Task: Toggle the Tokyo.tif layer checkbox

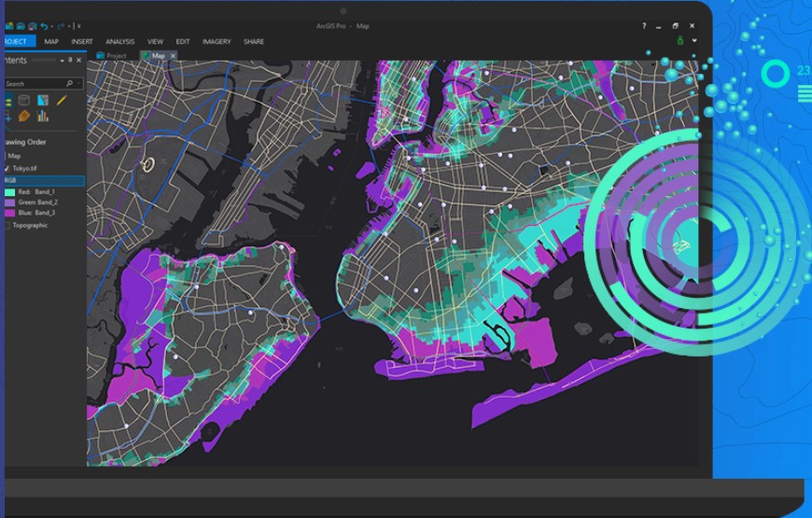Action: click(7, 168)
